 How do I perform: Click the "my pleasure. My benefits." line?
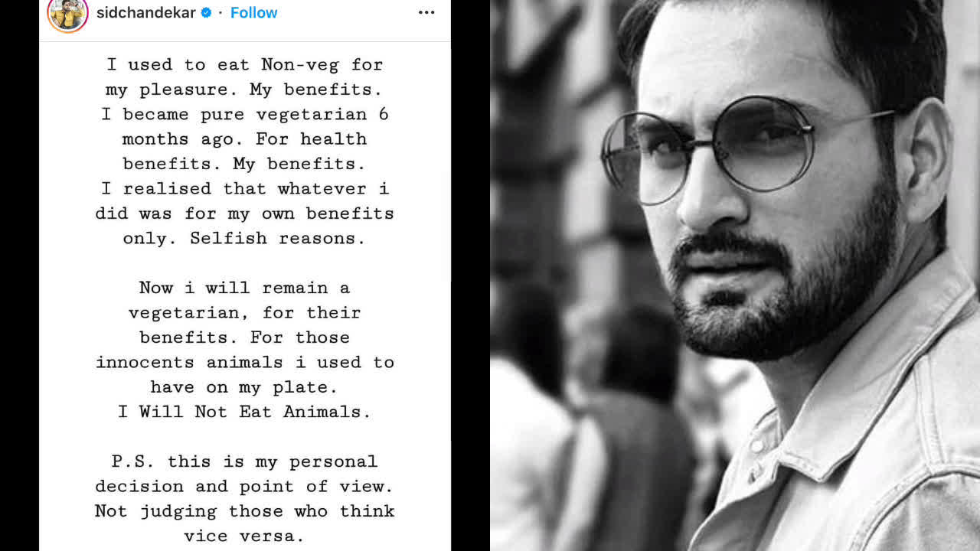(244, 89)
